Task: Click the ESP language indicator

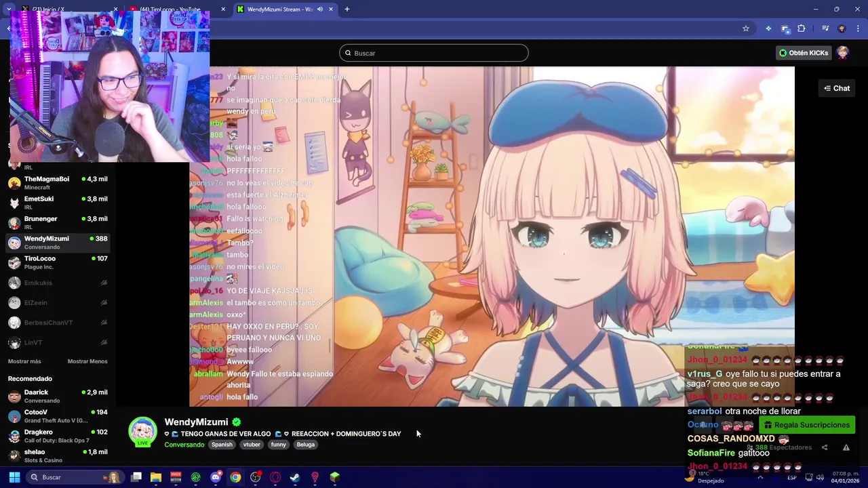Action: click(792, 477)
